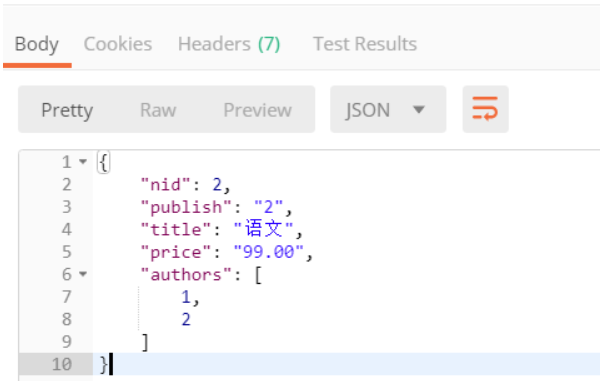Select the Pretty view mode

pos(67,110)
